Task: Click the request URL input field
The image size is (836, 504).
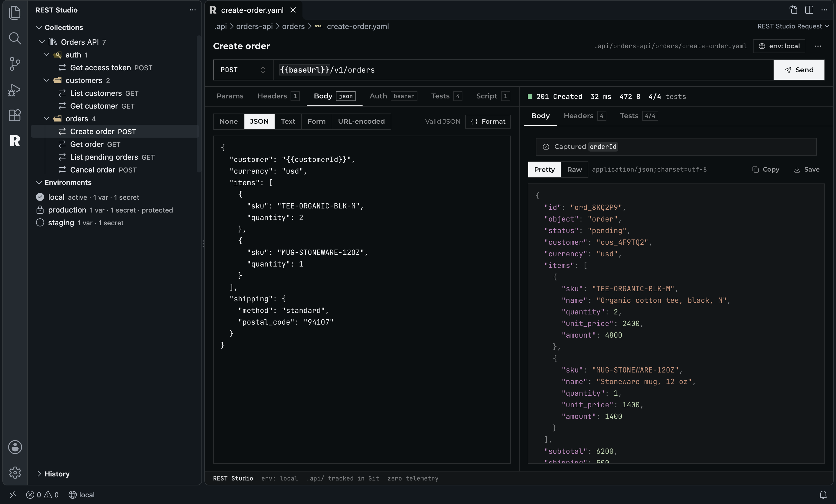Action: (x=524, y=70)
